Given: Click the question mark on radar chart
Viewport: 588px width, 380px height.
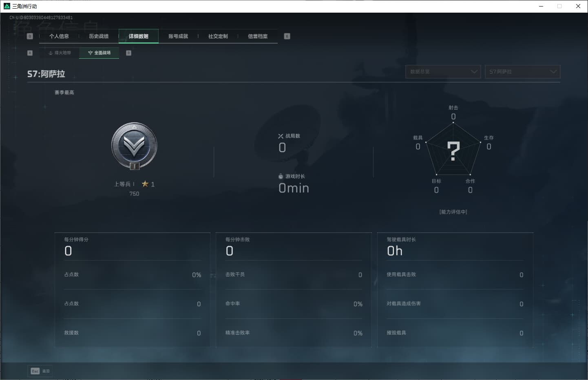Looking at the screenshot, I should [453, 150].
